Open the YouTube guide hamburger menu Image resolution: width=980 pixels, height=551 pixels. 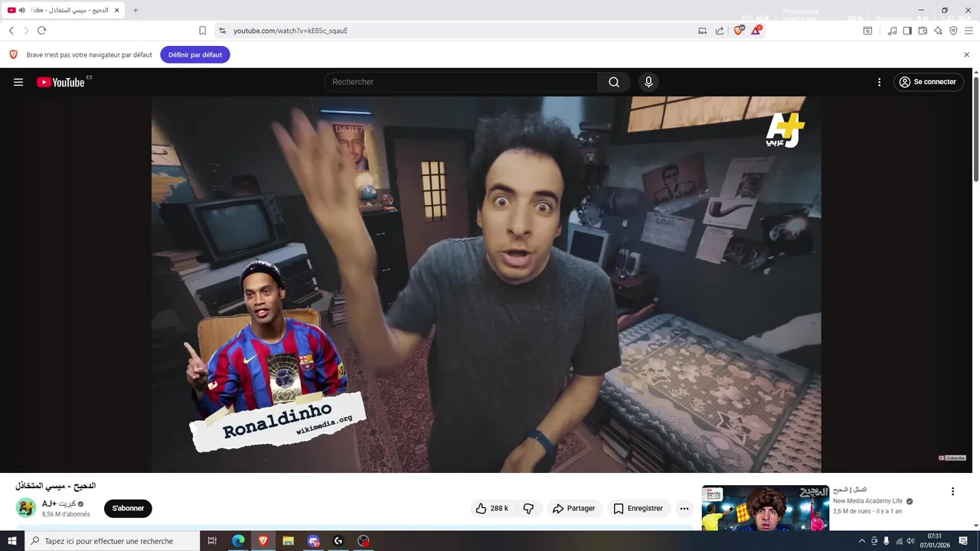(x=18, y=82)
